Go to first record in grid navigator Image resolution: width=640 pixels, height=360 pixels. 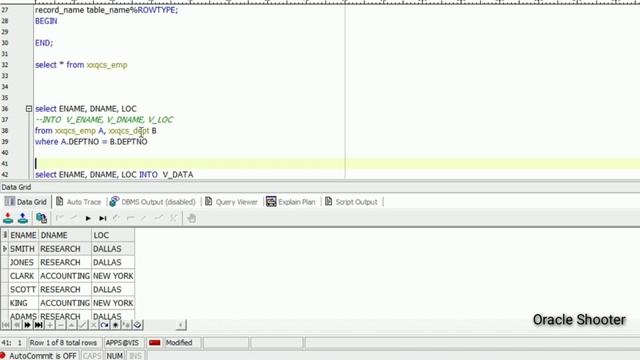pos(6,325)
